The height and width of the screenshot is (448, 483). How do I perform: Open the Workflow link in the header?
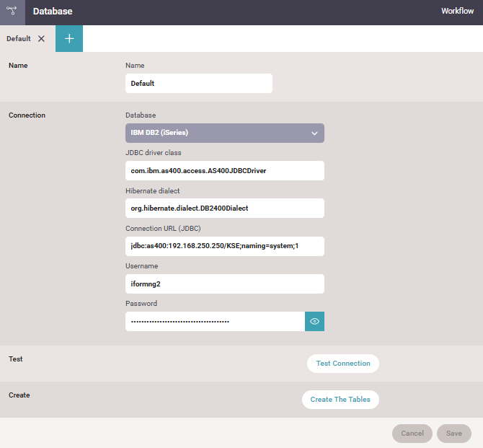point(457,12)
